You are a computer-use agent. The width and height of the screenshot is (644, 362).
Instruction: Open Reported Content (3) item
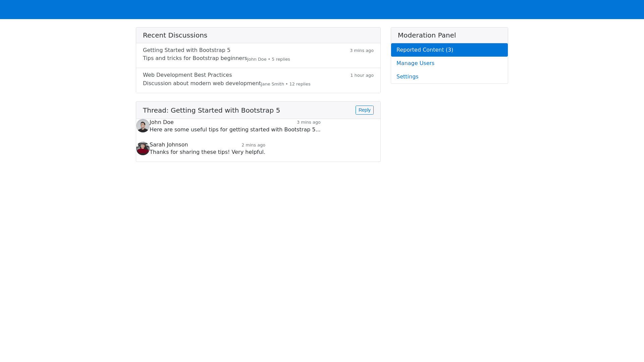[449, 50]
